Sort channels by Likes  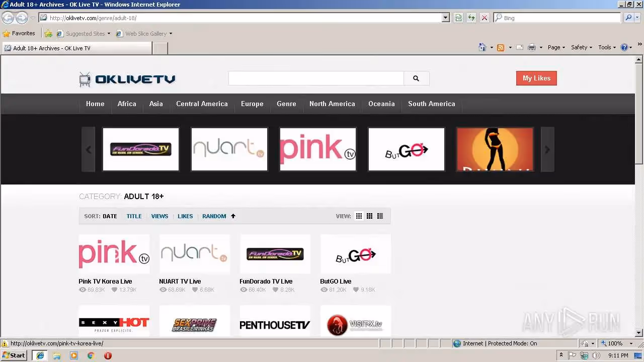point(185,216)
